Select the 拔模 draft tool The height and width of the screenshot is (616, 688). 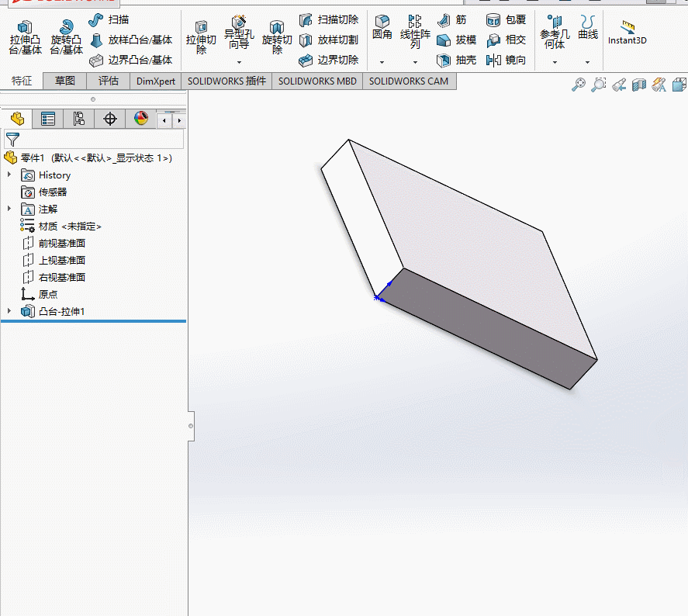click(x=457, y=40)
